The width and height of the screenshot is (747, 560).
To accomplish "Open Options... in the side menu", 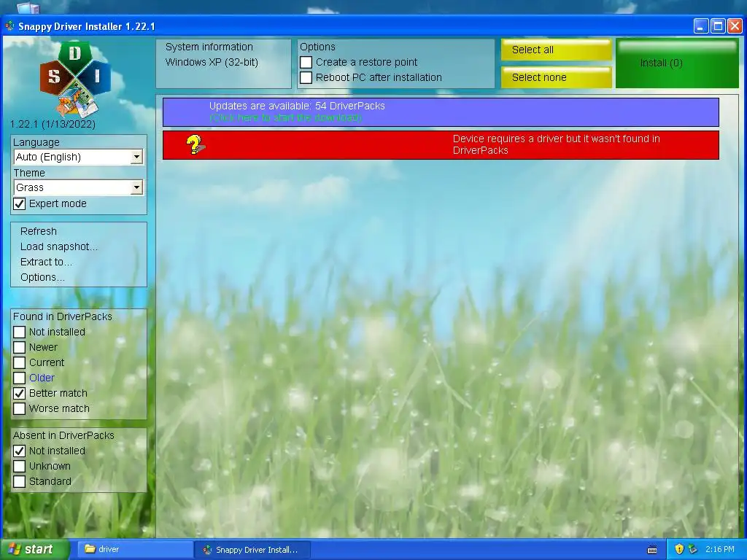I will [42, 277].
